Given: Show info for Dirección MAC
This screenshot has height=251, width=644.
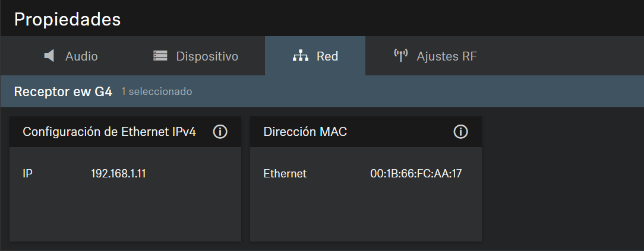Looking at the screenshot, I should [461, 132].
